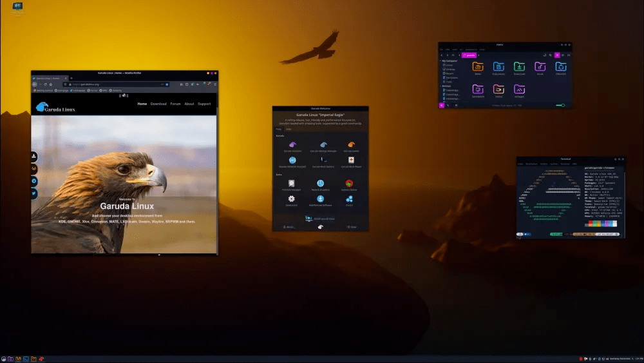Open the Downloads folder in the file manager

[x=519, y=68]
